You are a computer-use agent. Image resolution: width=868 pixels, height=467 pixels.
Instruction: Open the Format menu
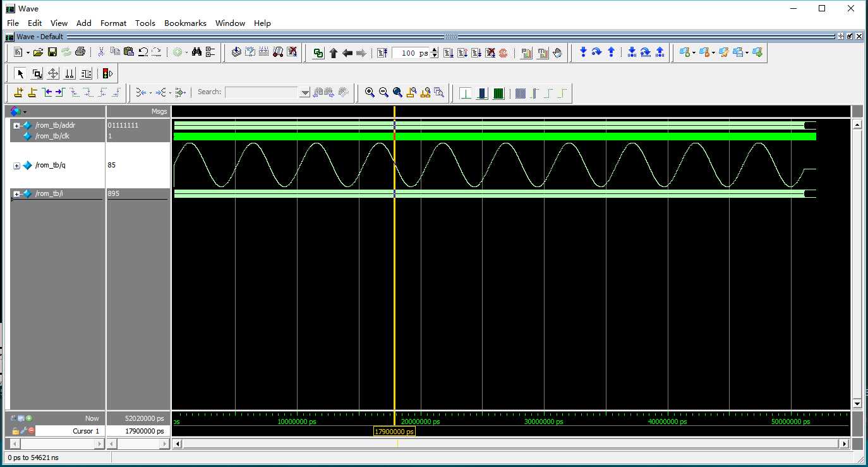point(113,23)
